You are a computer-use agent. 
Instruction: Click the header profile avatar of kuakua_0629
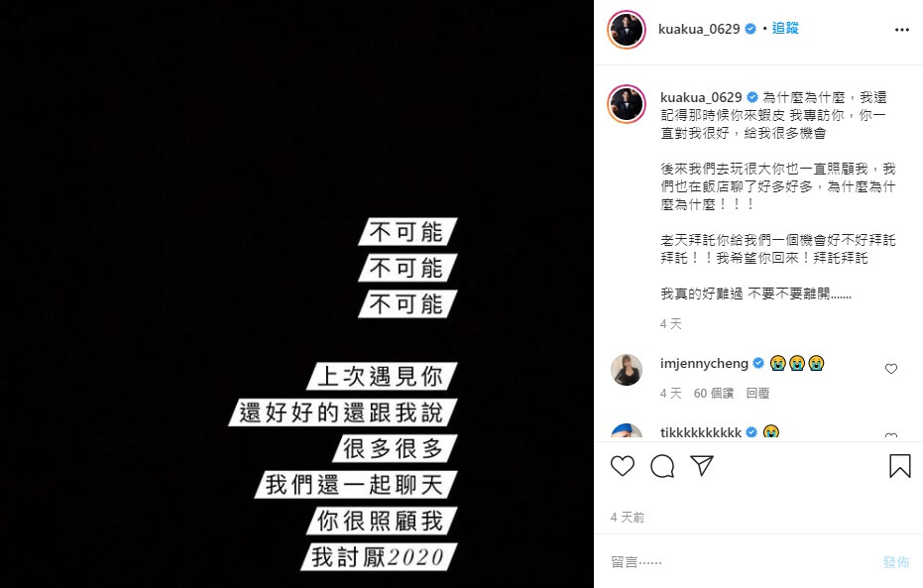(627, 30)
